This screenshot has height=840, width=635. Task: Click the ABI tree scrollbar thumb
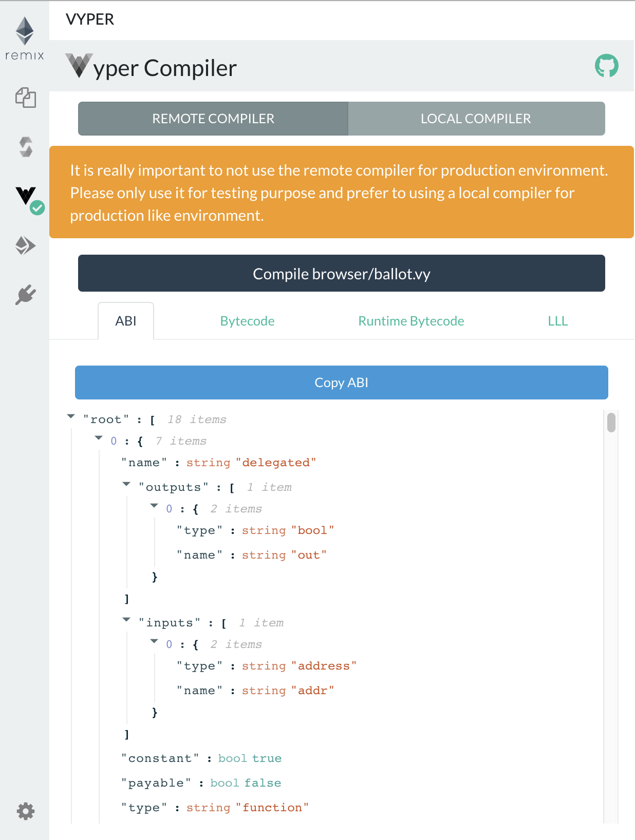611,423
